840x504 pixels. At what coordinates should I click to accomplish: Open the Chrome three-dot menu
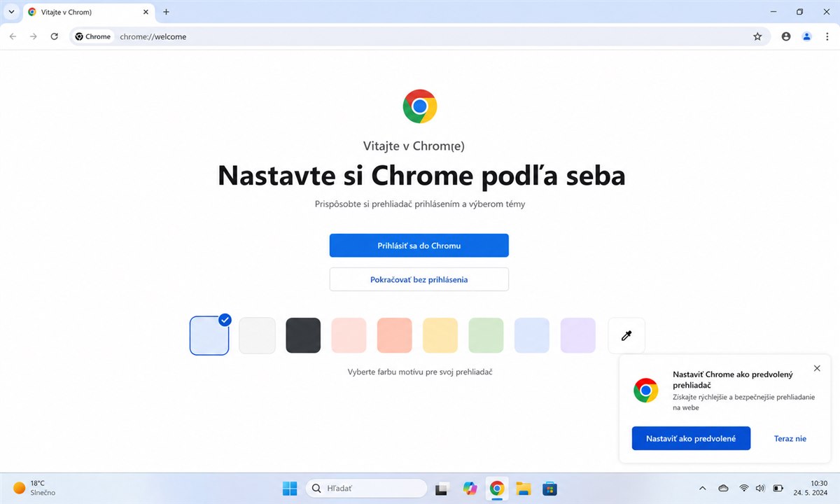(827, 36)
